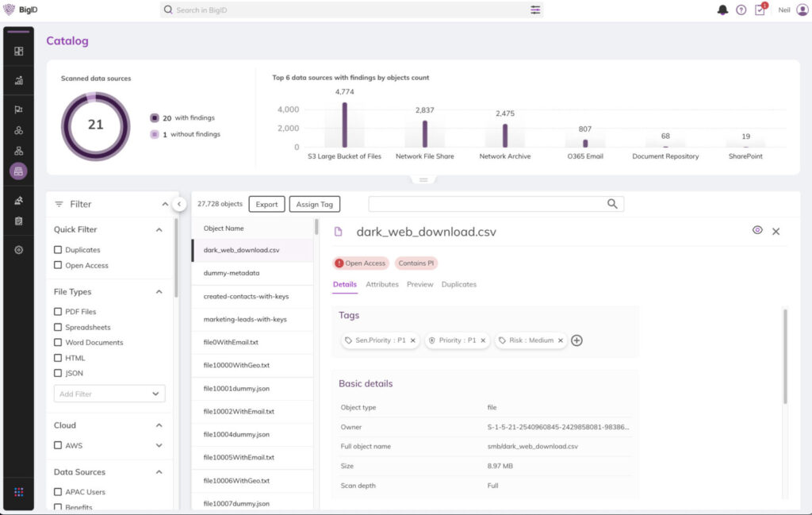Viewport: 812px width, 515px height.
Task: Click the BigID logo
Action: point(21,10)
